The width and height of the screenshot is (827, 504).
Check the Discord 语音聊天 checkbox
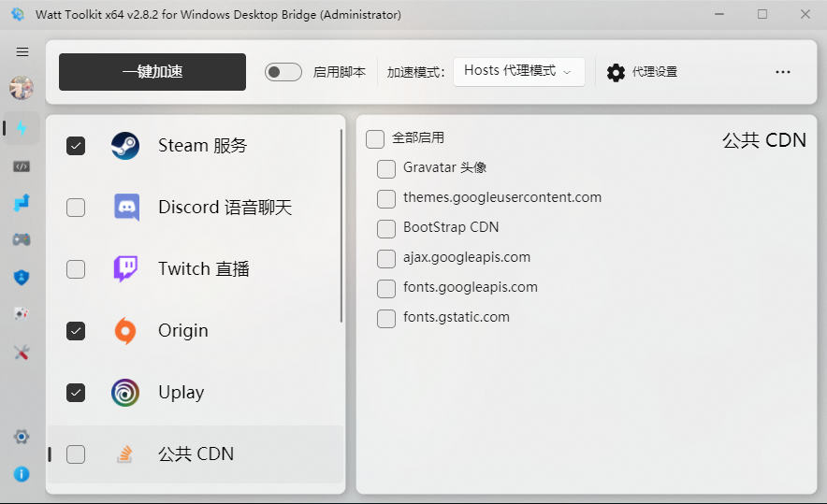click(x=76, y=208)
